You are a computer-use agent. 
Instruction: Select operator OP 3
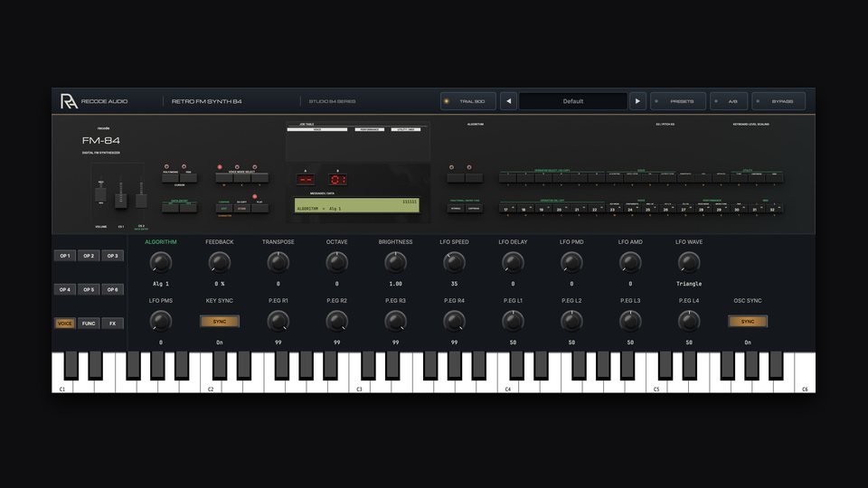[112, 256]
